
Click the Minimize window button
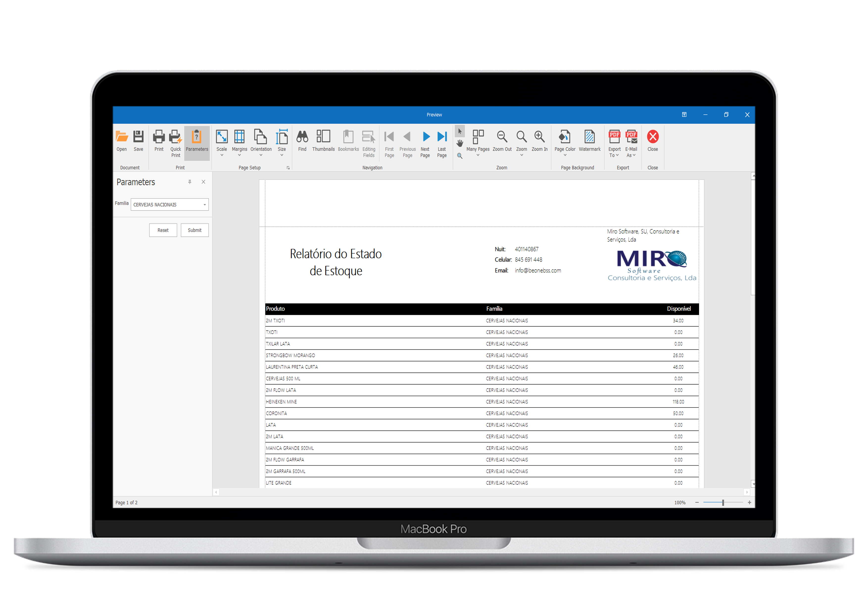pyautogui.click(x=705, y=115)
